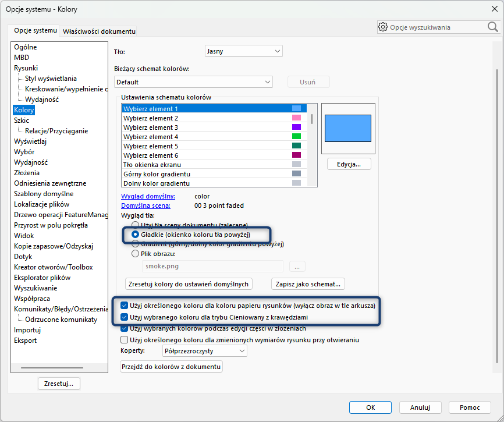Select the Gładkie background radio button
This screenshot has width=504, height=422.
point(136,235)
